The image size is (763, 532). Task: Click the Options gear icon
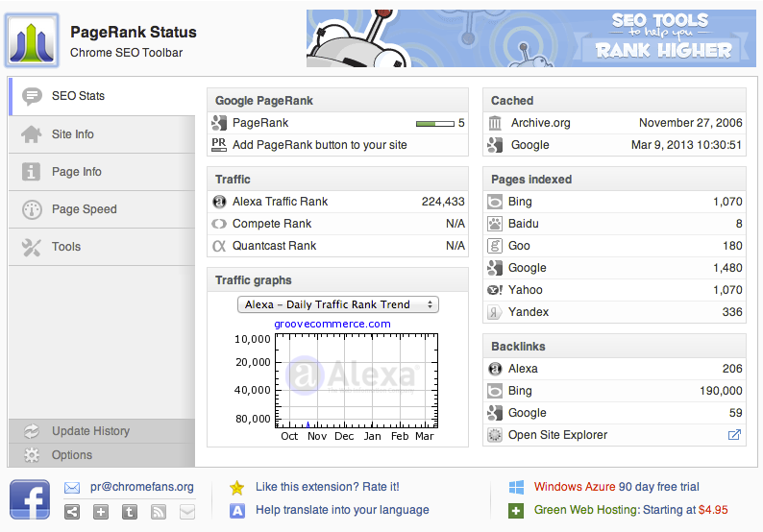click(32, 455)
